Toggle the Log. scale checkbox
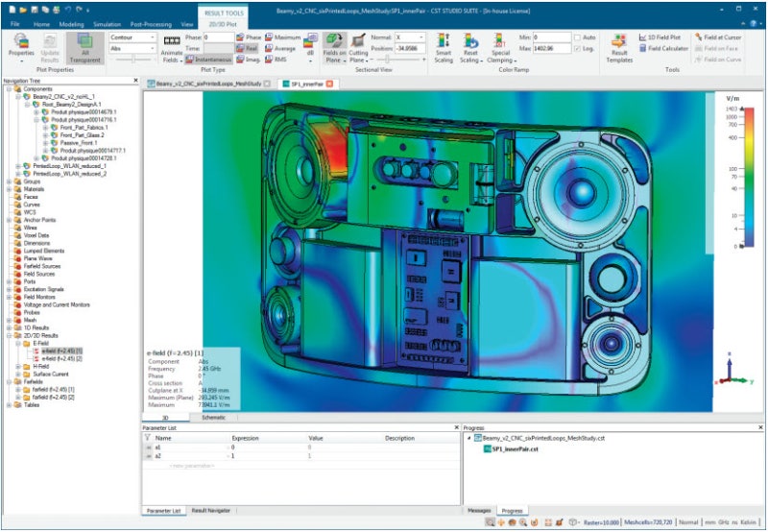 pyautogui.click(x=576, y=48)
